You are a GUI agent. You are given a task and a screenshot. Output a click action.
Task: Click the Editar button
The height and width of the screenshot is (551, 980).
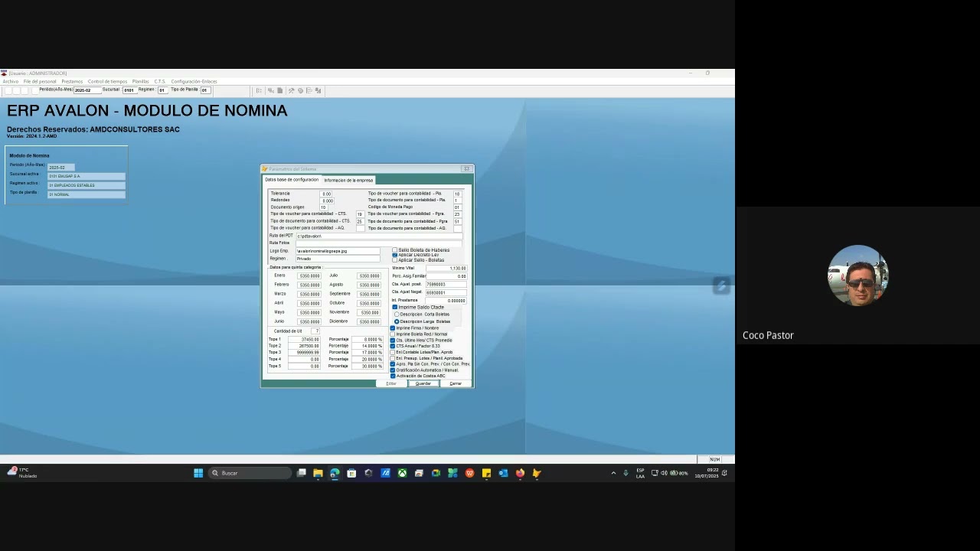click(x=391, y=383)
